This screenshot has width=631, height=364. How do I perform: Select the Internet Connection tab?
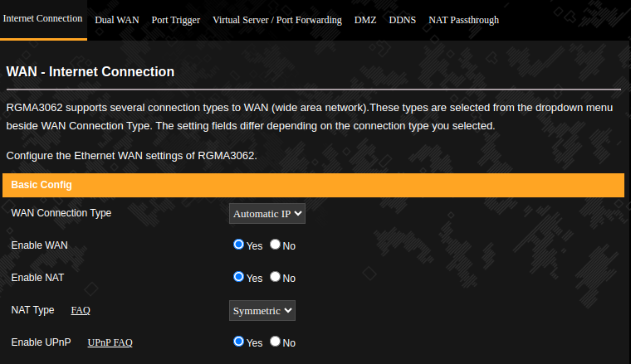(42, 18)
